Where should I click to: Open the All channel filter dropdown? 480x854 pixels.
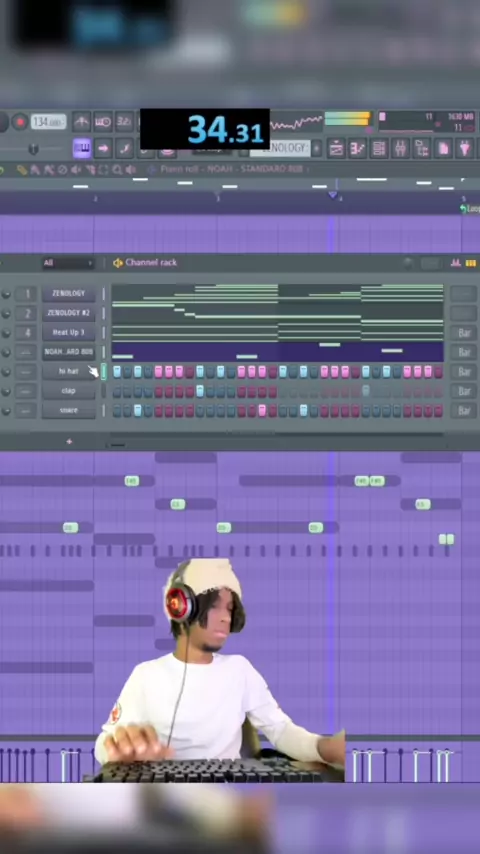pyautogui.click(x=68, y=263)
